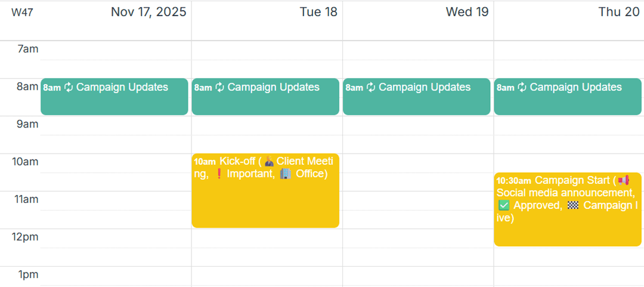Select the empty Monday 11am time slot
Image resolution: width=644 pixels, height=287 pixels.
[x=116, y=201]
